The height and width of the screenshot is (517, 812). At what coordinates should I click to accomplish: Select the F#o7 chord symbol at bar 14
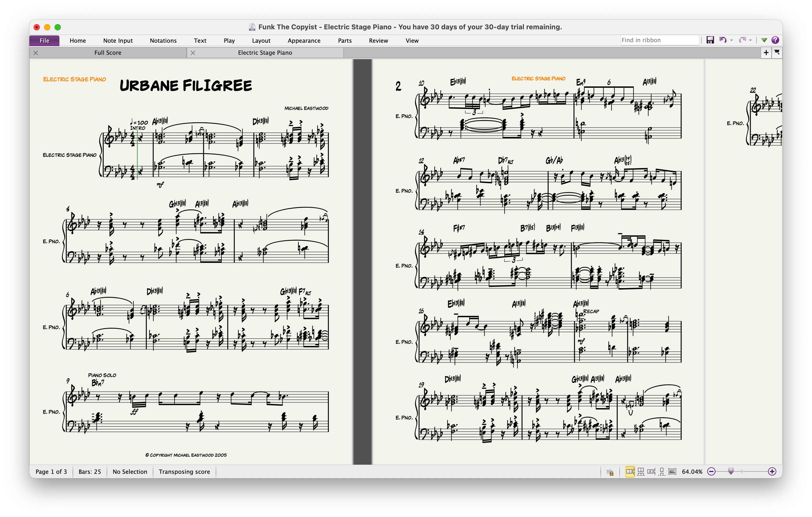(459, 228)
